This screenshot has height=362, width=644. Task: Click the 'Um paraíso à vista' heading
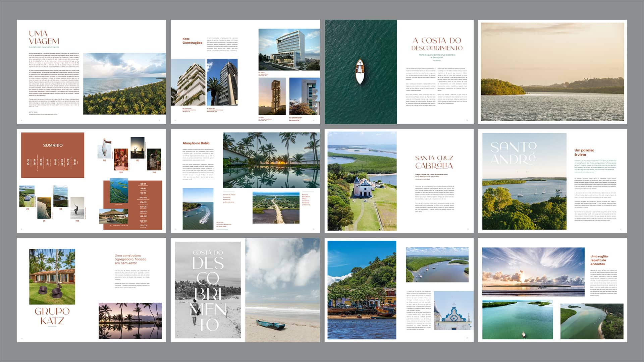(x=584, y=153)
